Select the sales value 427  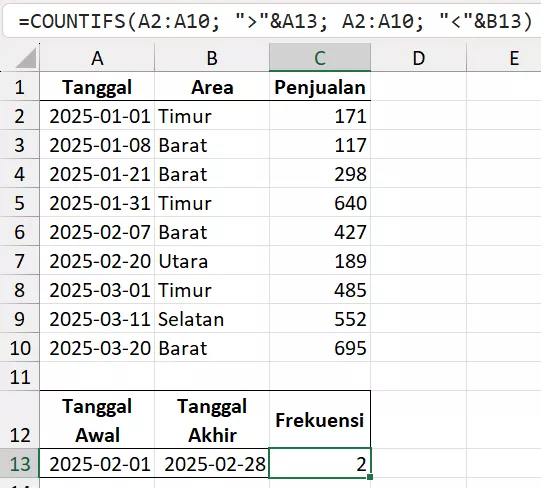pos(320,232)
